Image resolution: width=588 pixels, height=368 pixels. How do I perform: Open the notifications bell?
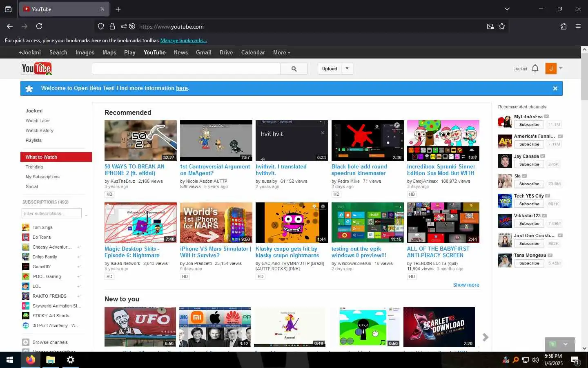[535, 68]
